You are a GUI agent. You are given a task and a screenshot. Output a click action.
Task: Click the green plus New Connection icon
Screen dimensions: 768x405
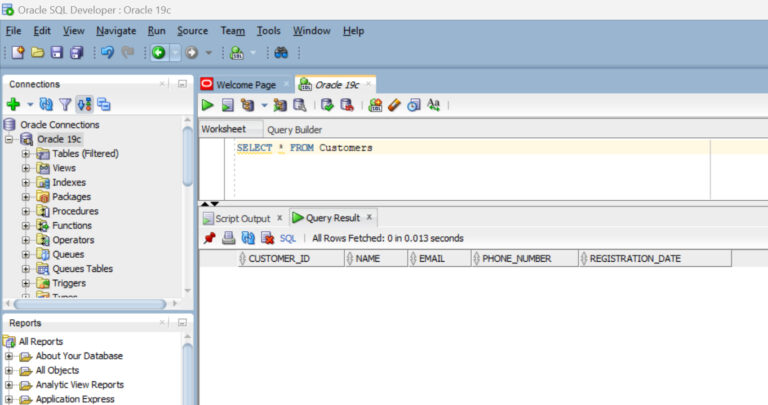(14, 104)
